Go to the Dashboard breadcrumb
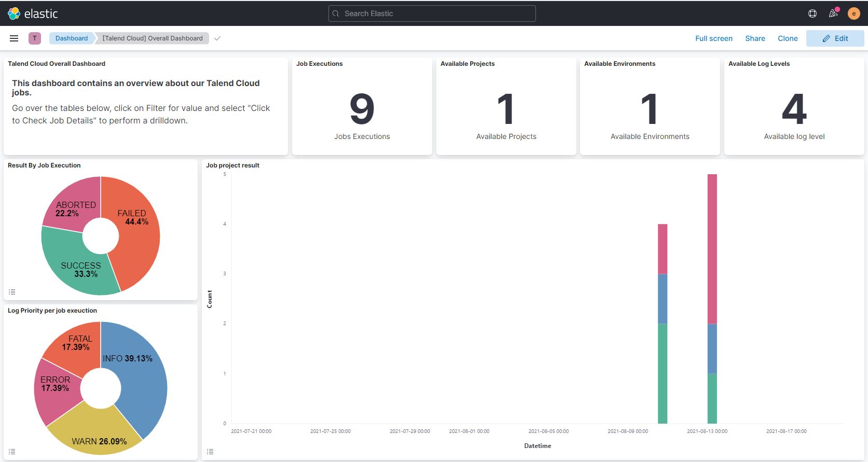Image resolution: width=868 pixels, height=462 pixels. [x=72, y=38]
